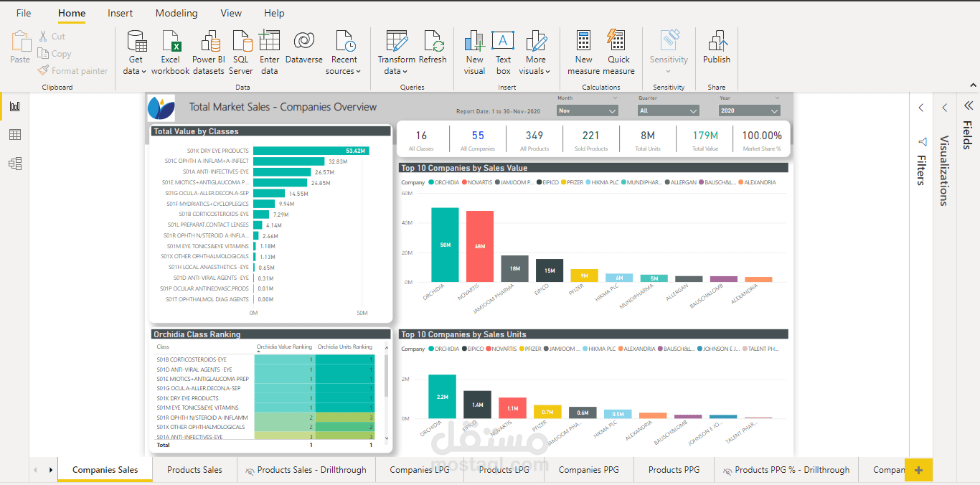
Task: Add a new report page with plus button
Action: click(x=919, y=470)
